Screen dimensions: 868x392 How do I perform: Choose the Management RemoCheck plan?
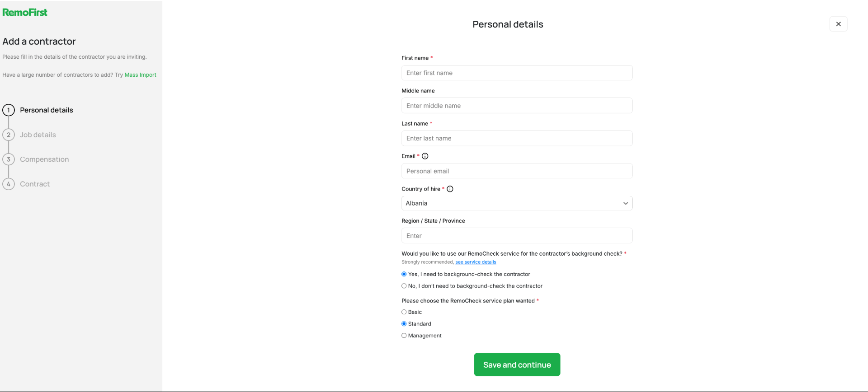click(404, 336)
